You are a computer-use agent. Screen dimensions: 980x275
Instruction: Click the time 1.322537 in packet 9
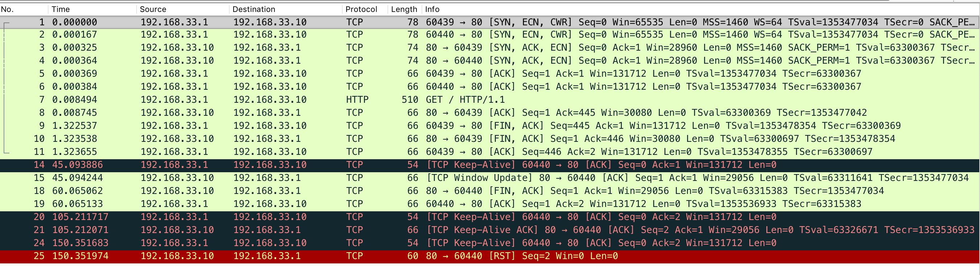click(75, 126)
